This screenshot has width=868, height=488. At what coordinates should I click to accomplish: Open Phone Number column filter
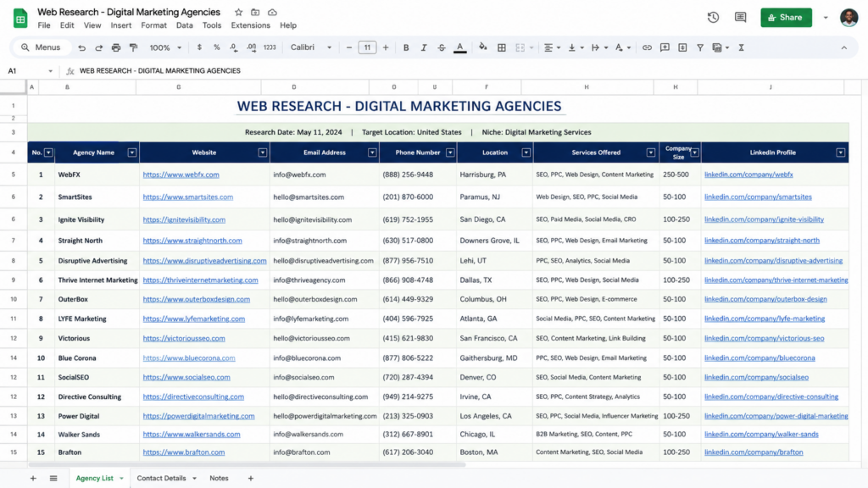tap(450, 152)
